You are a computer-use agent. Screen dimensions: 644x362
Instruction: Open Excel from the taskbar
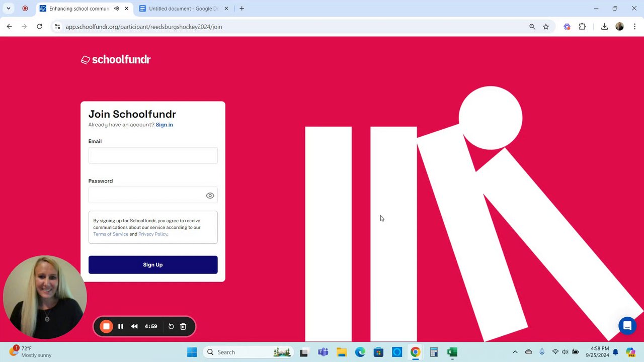(452, 352)
